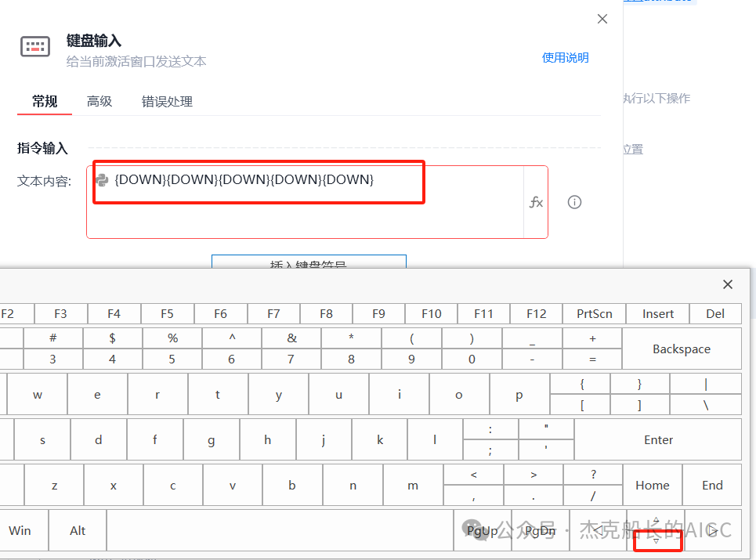Switch to the 错误处理 tab
756x560 pixels.
click(x=167, y=101)
